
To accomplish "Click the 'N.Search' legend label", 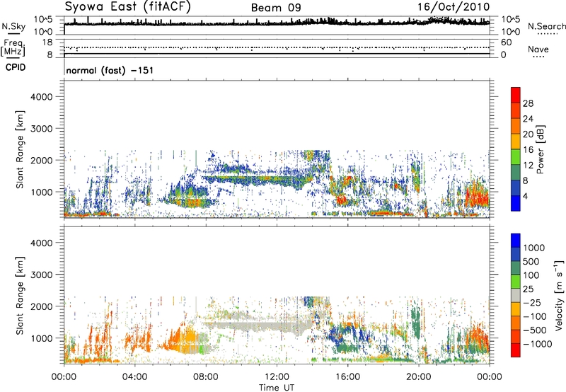I will [x=546, y=26].
